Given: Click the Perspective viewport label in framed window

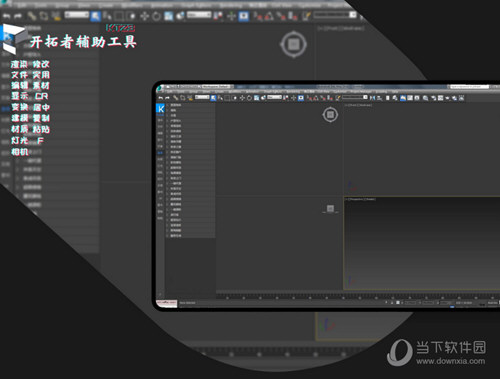Looking at the screenshot, I should coord(361,199).
